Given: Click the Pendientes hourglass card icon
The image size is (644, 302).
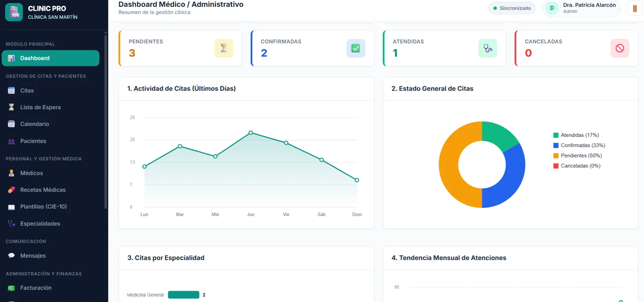Looking at the screenshot, I should pyautogui.click(x=224, y=48).
